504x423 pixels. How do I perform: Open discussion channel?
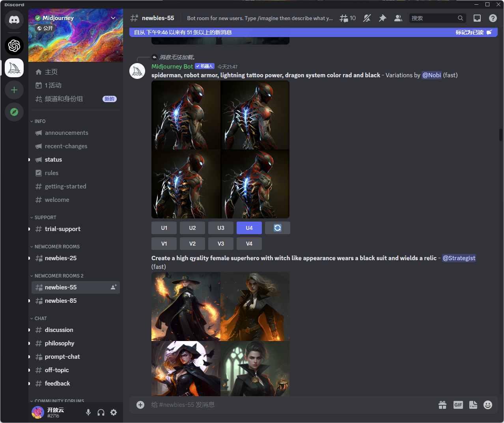[x=76, y=330]
